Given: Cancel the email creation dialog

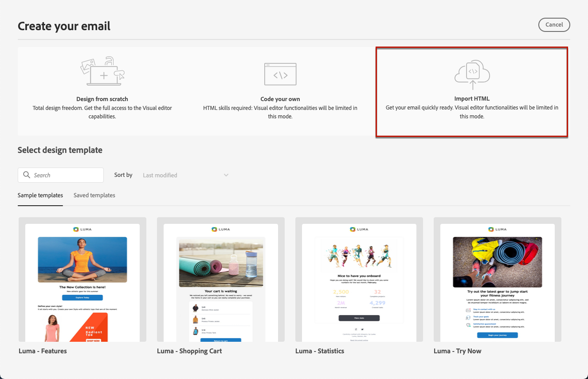Looking at the screenshot, I should [x=554, y=25].
